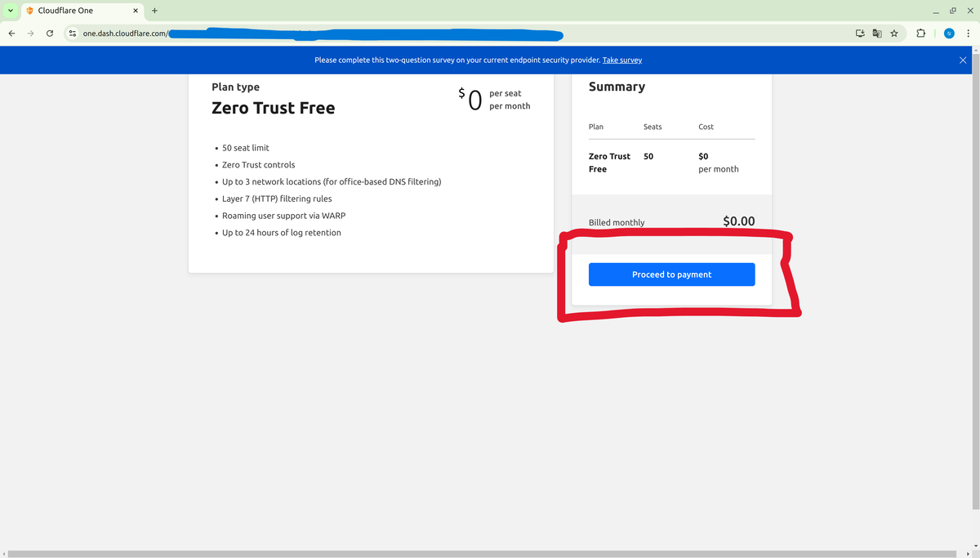Dismiss the survey banner with X
Screen dimensions: 980x558
(963, 60)
